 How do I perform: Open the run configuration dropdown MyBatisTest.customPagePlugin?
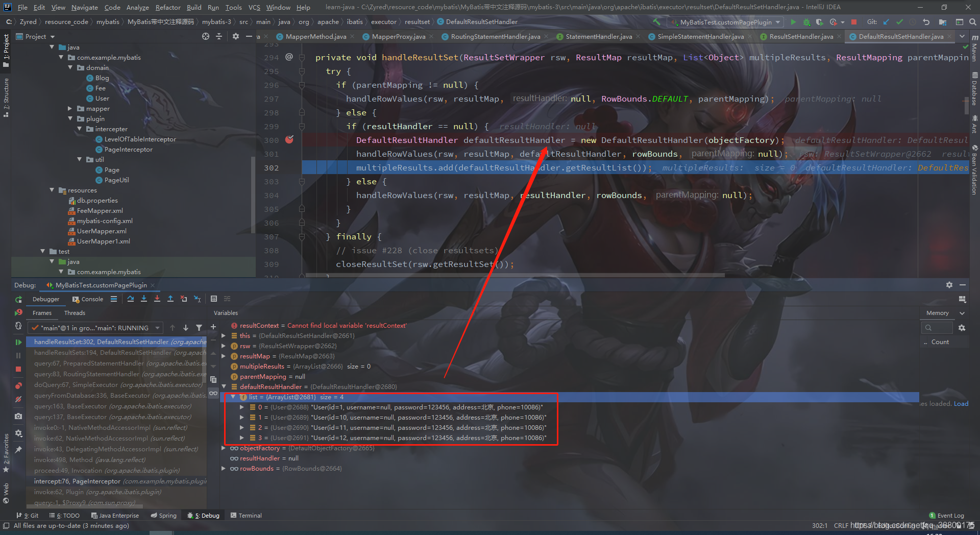tap(726, 22)
